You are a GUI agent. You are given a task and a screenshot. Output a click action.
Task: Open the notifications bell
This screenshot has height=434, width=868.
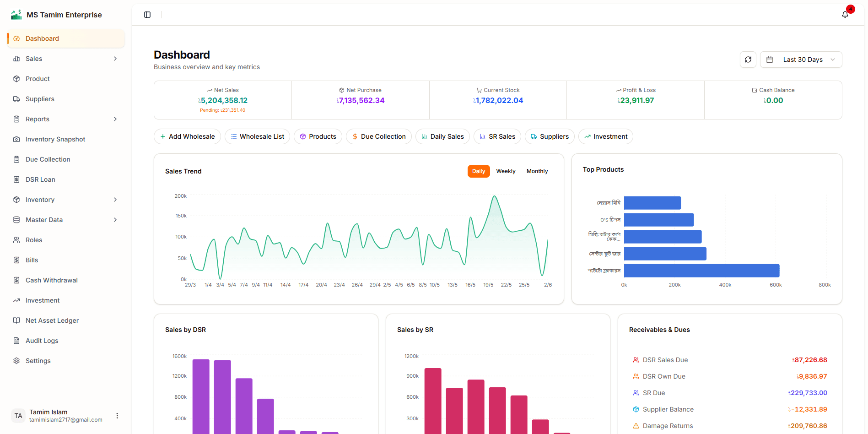tap(845, 15)
